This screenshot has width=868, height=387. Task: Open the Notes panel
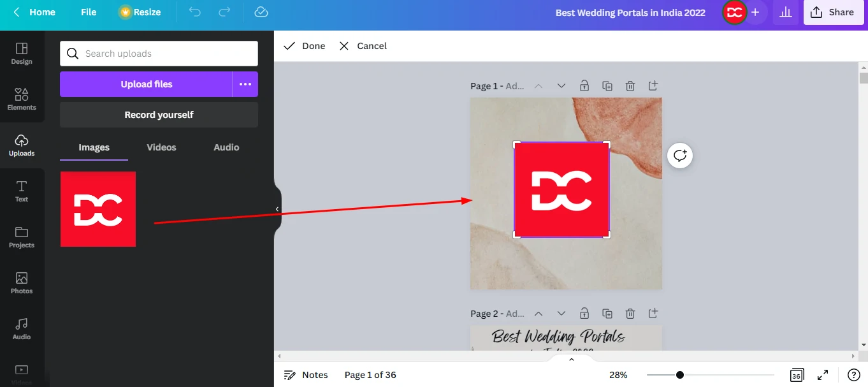click(306, 375)
